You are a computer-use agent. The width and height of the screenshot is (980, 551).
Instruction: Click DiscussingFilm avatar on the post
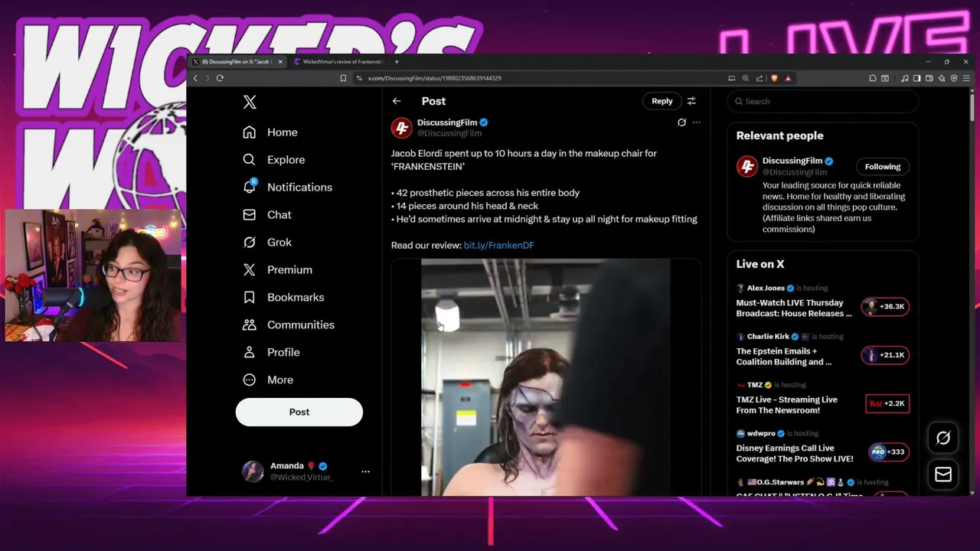[402, 128]
